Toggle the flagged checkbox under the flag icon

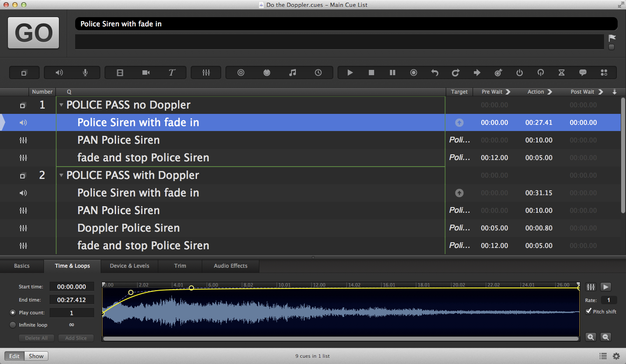tap(611, 47)
